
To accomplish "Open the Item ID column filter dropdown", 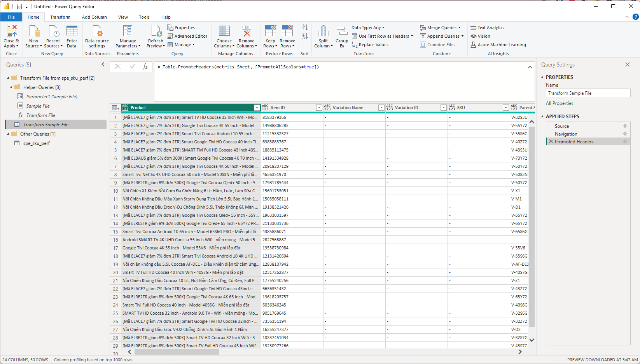I will click(x=319, y=108).
